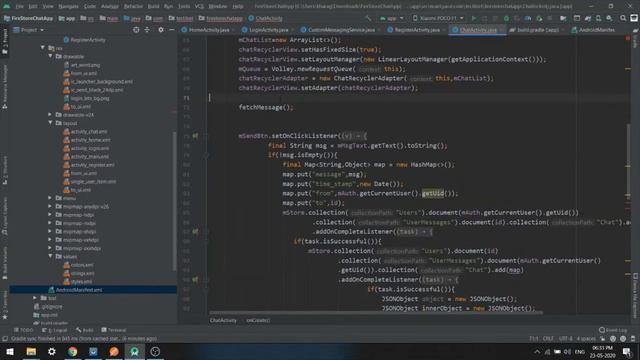Click the 4 spaces indent status entry

(586, 339)
